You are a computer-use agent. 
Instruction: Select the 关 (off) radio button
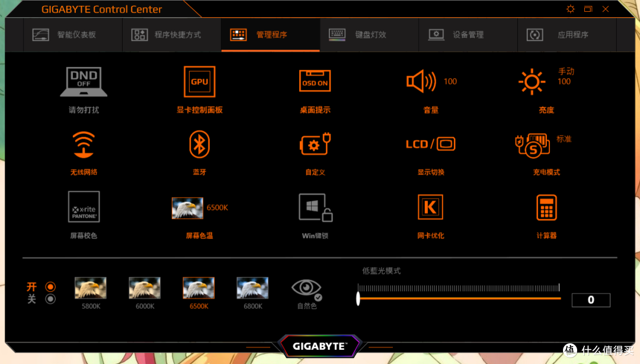(x=50, y=299)
